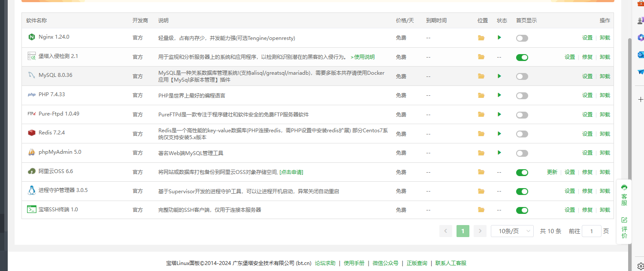This screenshot has width=644, height=271.
Task: Click the phpMyAdmin status play icon
Action: coord(499,152)
